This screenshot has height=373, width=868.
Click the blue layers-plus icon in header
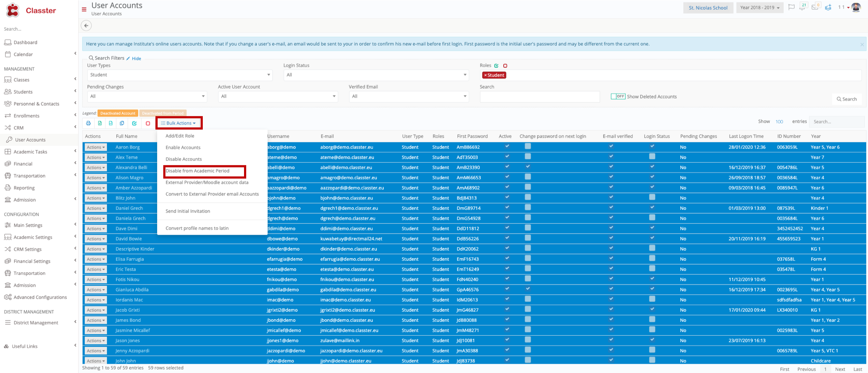(x=828, y=7)
